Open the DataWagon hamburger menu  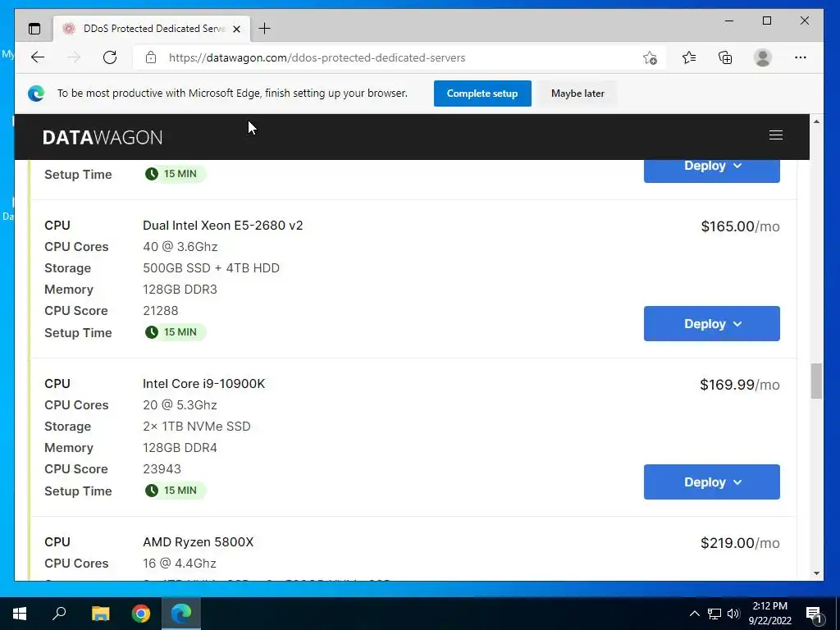776,135
